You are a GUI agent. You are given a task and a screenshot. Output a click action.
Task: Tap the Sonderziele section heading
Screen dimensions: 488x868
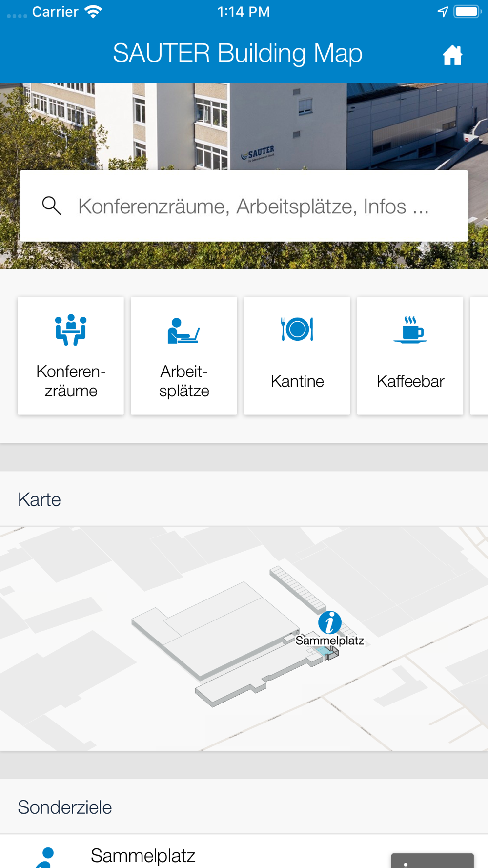(65, 807)
